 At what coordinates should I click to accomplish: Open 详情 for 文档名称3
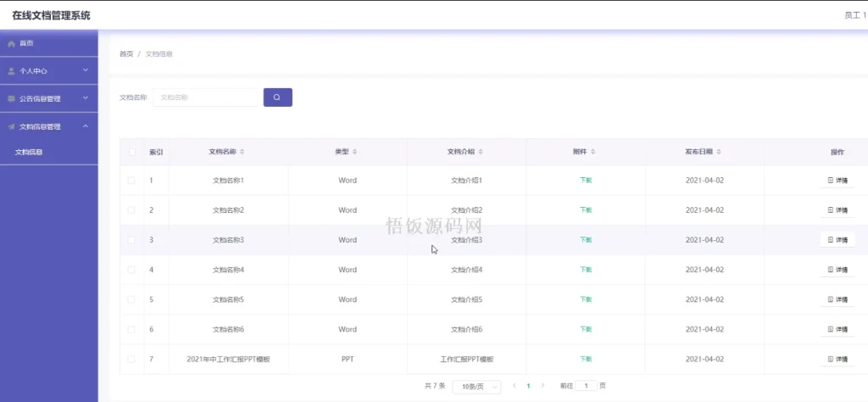(837, 240)
